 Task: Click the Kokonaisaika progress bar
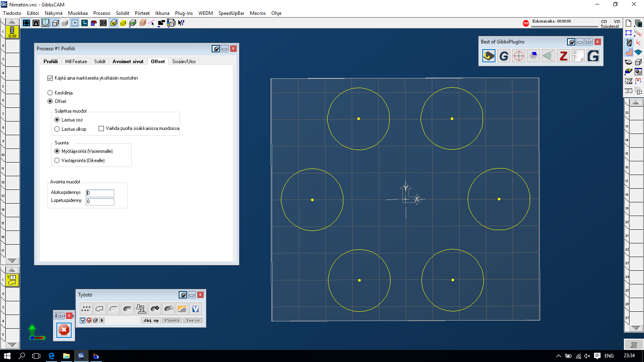(565, 27)
